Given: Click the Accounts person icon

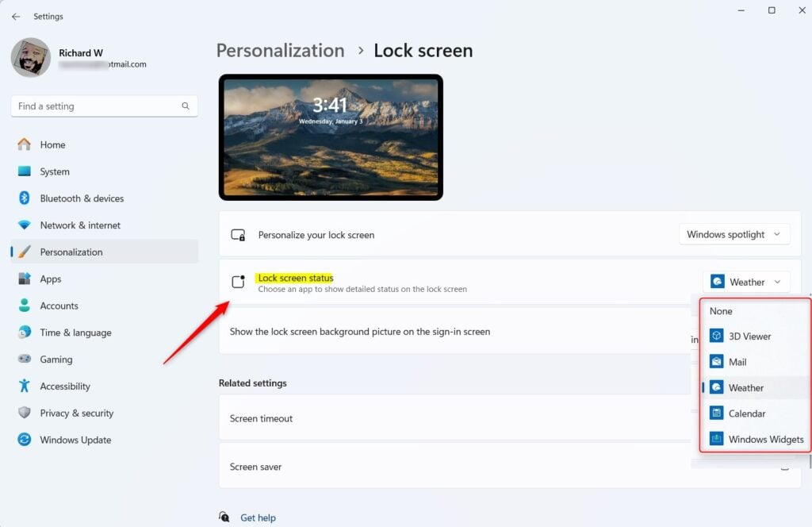Looking at the screenshot, I should 25,306.
